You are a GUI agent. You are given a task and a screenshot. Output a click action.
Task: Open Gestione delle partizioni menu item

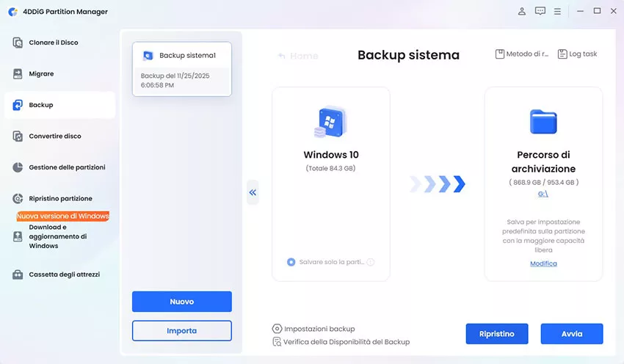(x=59, y=167)
